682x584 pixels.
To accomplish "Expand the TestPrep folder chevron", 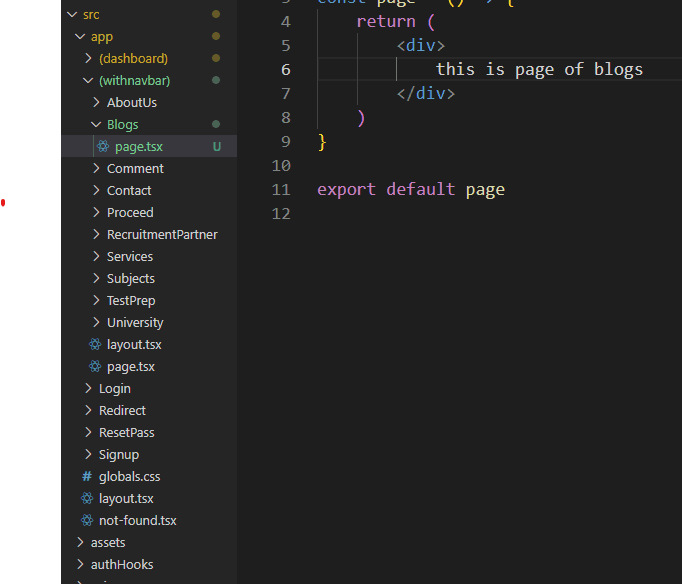I will [x=97, y=300].
